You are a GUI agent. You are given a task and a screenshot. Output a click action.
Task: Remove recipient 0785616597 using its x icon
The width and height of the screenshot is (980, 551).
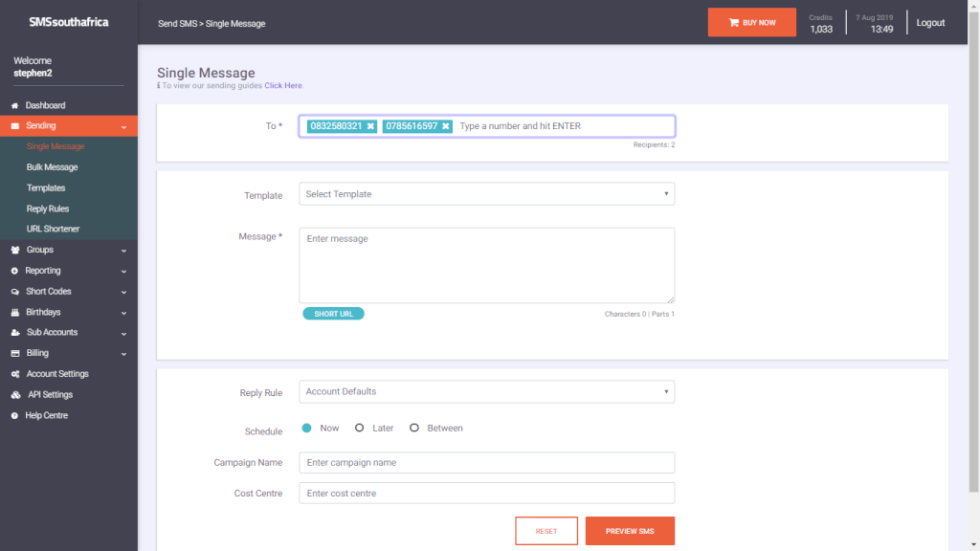(x=445, y=126)
